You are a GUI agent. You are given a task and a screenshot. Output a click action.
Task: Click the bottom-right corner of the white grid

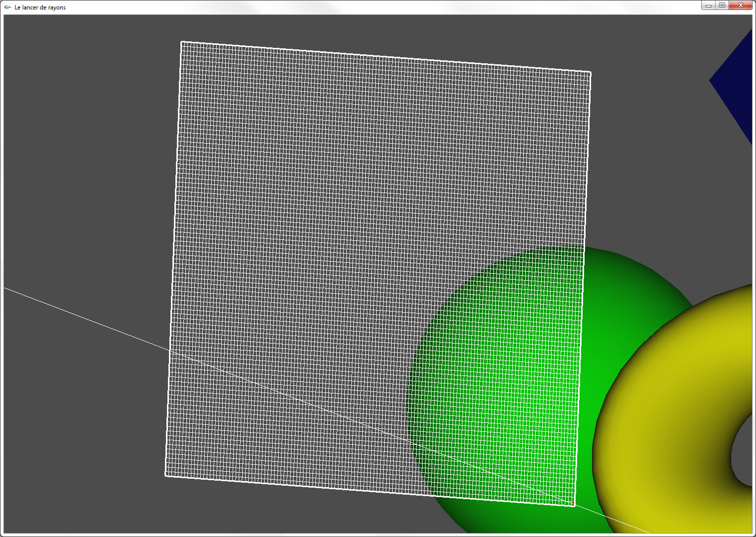click(x=574, y=505)
